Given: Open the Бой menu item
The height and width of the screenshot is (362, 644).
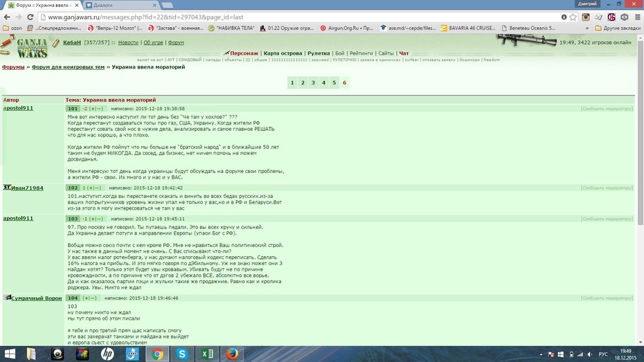Looking at the screenshot, I should (340, 53).
